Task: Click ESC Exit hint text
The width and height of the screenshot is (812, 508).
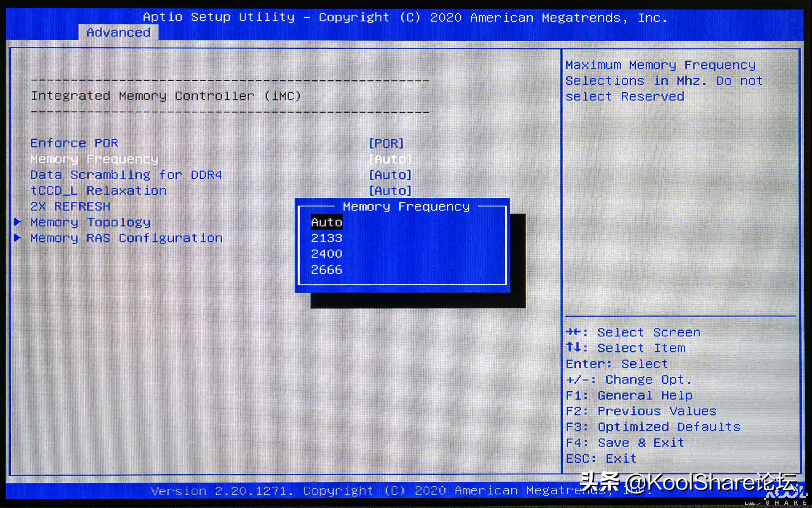Action: coord(601,459)
